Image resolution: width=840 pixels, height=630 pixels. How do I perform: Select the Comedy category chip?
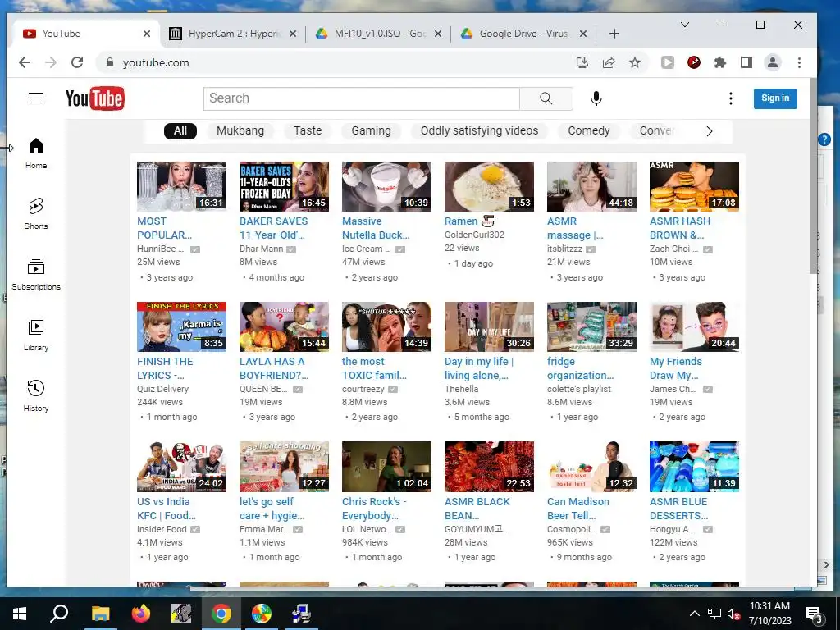coord(589,130)
